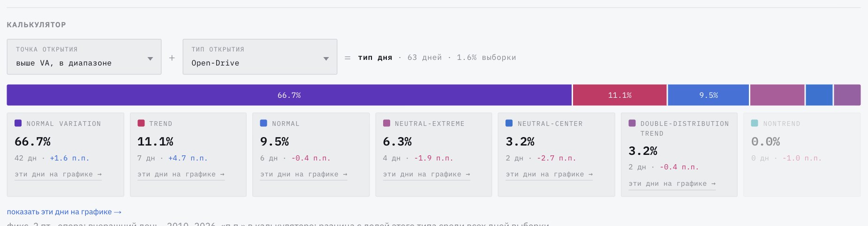Click the Normal Variation color swatch
The image size is (868, 226).
point(18,123)
